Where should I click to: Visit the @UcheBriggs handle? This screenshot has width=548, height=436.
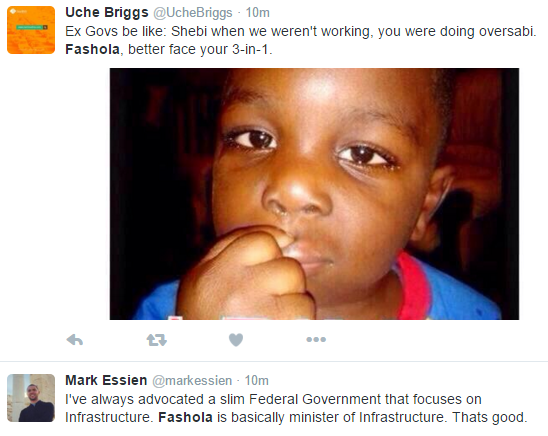tap(193, 13)
